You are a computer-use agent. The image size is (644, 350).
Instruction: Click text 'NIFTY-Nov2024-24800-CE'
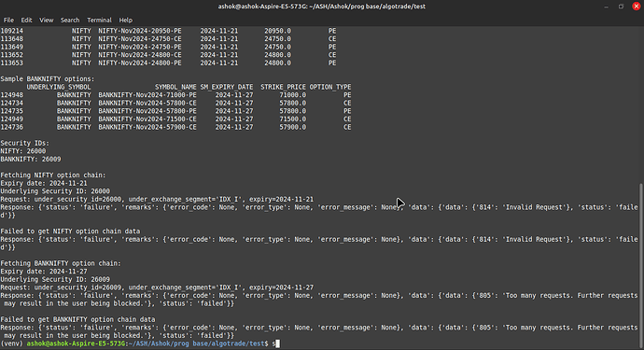tap(140, 55)
